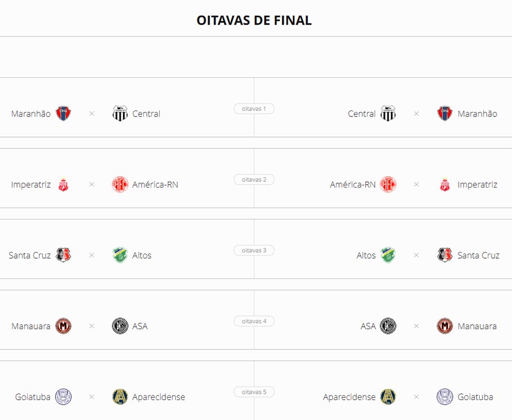
Task: Click Aparecidense crest in left oitavas 5 match
Action: [x=120, y=397]
